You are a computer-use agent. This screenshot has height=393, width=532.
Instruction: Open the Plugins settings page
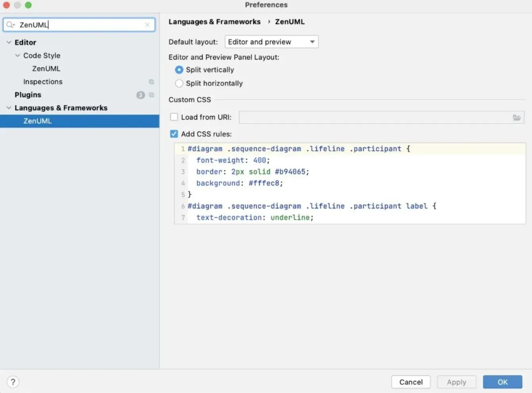pyautogui.click(x=28, y=95)
